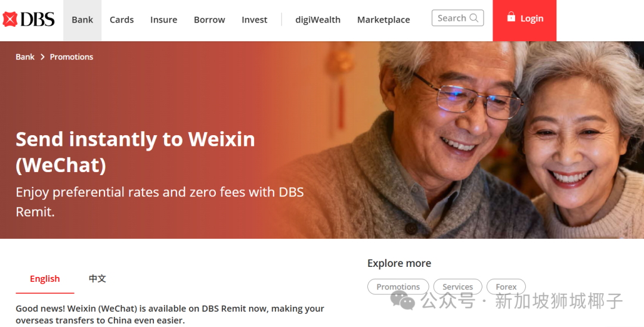Click the WeChat watermark logo icon
This screenshot has height=327, width=644.
point(402,300)
